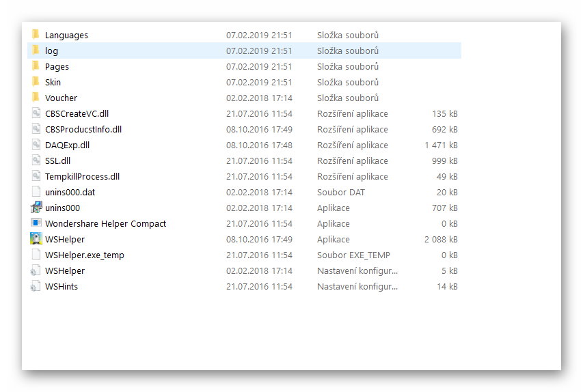Select the Pages folder name
This screenshot has height=392, width=583.
coord(57,67)
